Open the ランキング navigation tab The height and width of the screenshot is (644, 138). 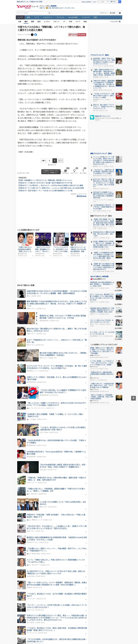coord(86,17)
